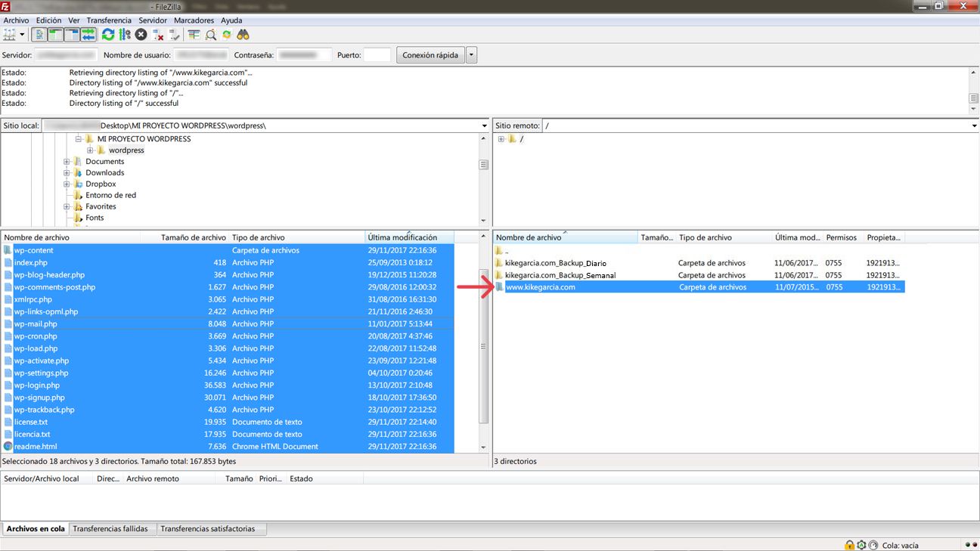Screen dimensions: 980x551
Task: Open the Site Manager icon
Action: (9, 35)
